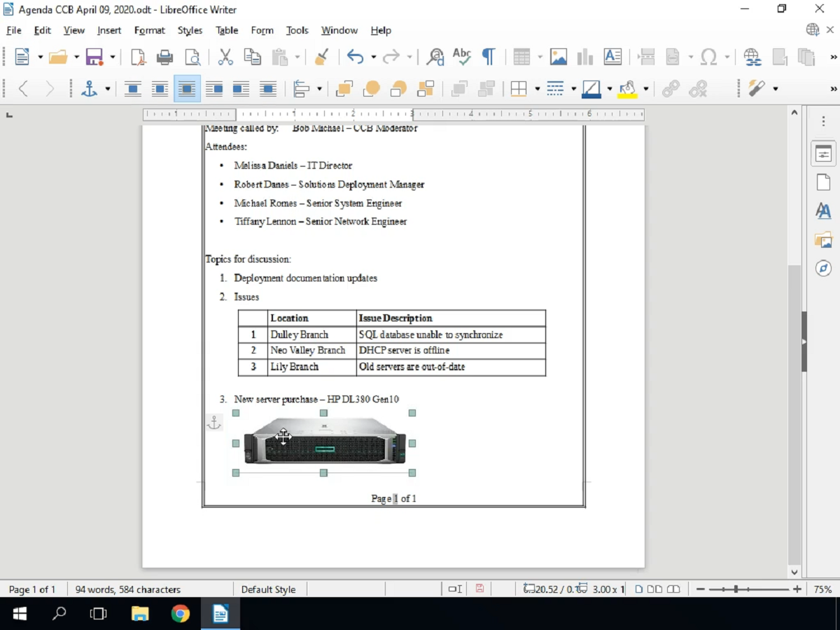The height and width of the screenshot is (630, 840).
Task: Click the Border Style dashed-lines icon
Action: 555,89
